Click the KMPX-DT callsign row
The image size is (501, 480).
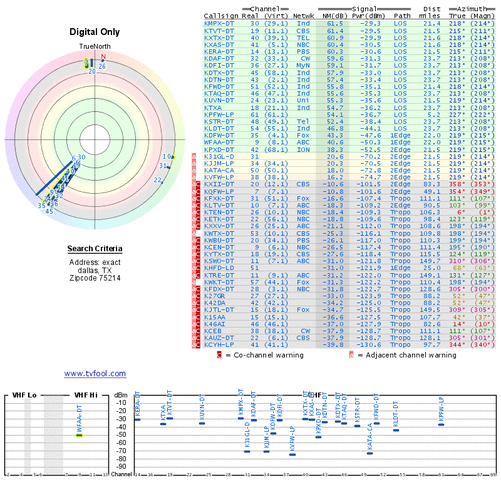(x=350, y=24)
